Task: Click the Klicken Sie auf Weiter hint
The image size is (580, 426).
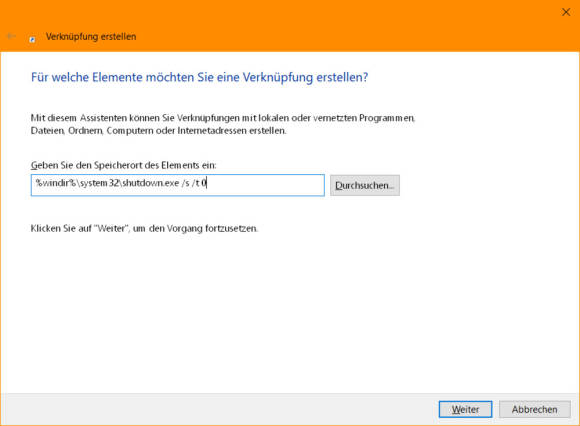Action: 144,229
